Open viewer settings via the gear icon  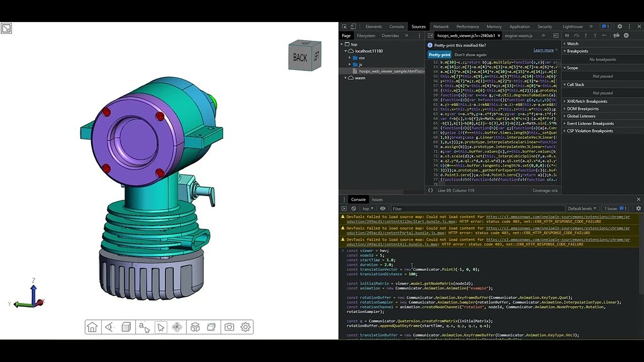tap(246, 327)
